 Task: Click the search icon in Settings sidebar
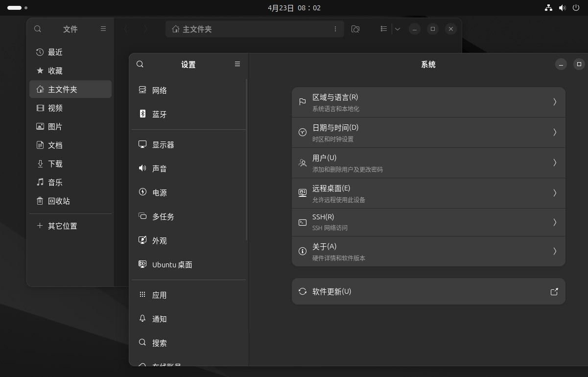(140, 64)
